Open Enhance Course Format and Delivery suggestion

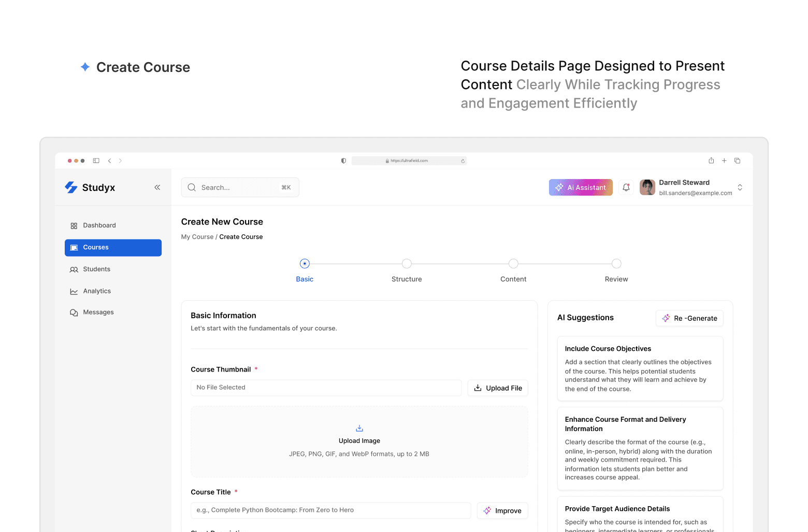coord(640,449)
